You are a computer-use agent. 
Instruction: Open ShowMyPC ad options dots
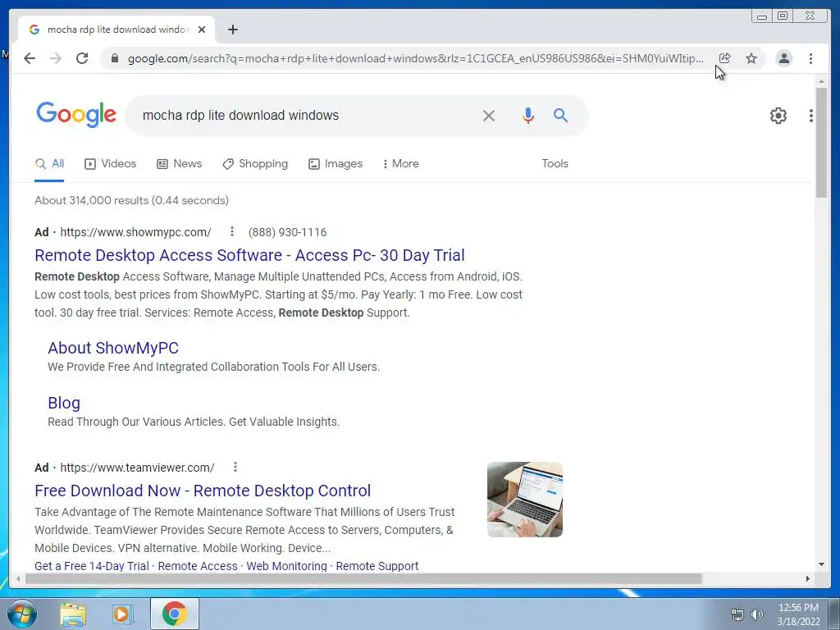[x=231, y=231]
